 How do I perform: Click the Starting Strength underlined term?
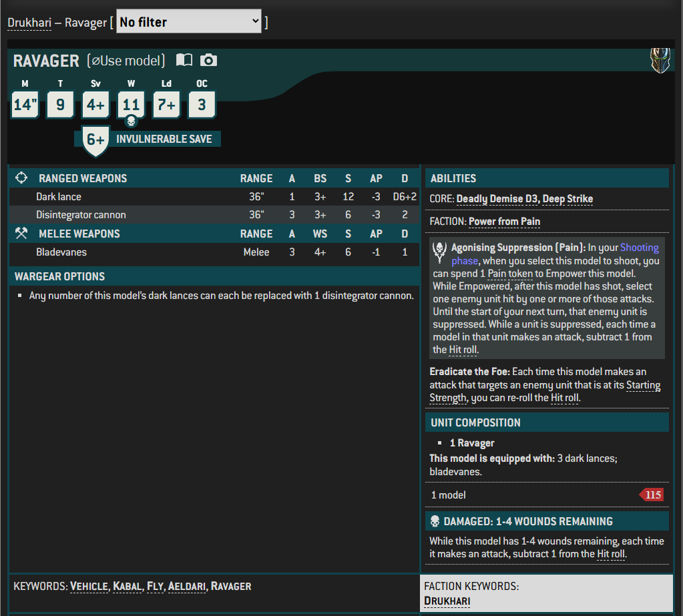pos(644,385)
